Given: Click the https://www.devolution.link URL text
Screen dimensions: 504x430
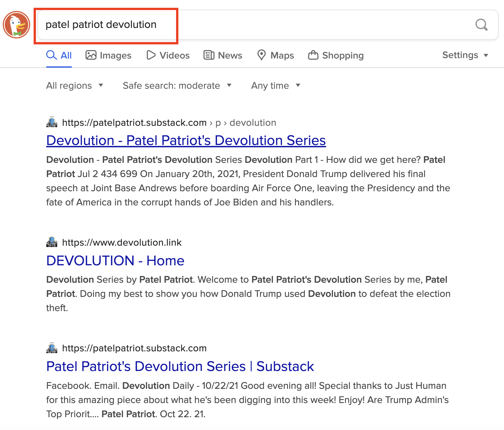Looking at the screenshot, I should 122,242.
